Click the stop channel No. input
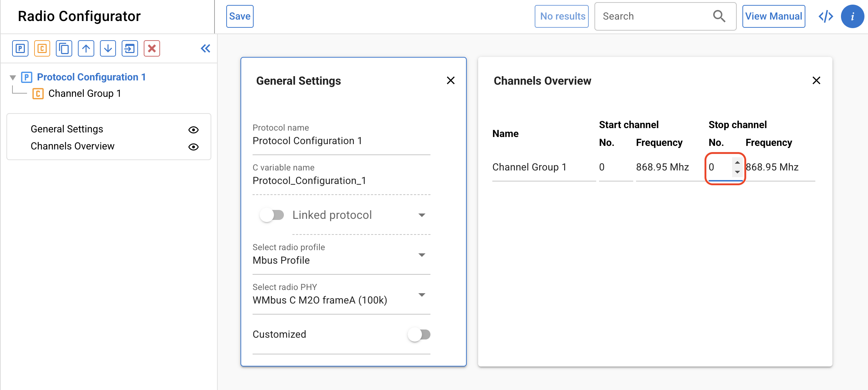 click(720, 167)
